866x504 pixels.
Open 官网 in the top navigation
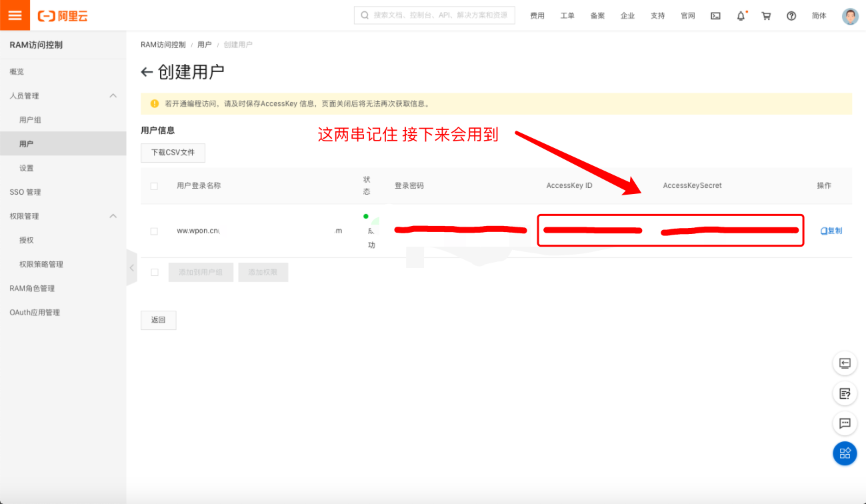pos(688,16)
